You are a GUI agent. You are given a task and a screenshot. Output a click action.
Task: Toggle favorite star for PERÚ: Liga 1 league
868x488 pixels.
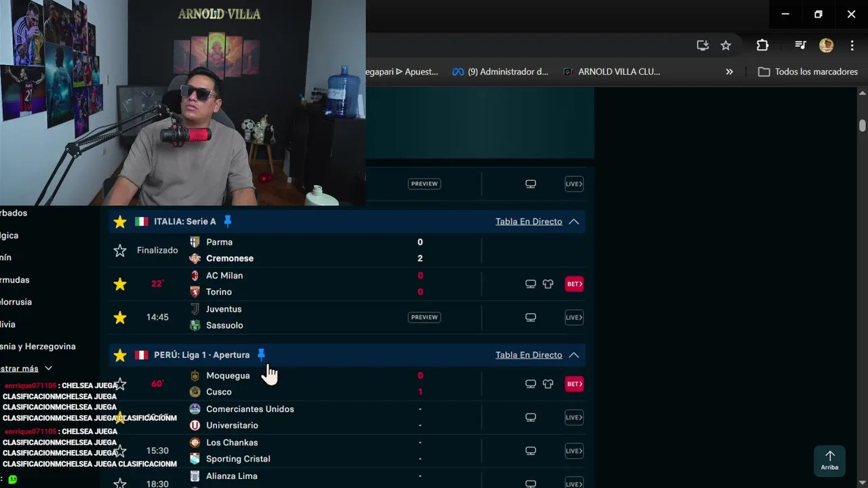(120, 355)
